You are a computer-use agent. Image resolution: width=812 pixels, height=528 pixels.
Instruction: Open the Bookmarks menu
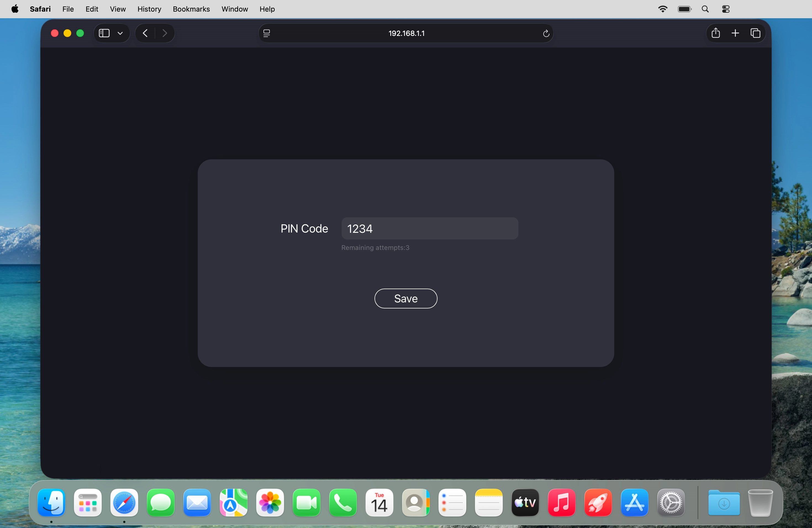tap(191, 9)
